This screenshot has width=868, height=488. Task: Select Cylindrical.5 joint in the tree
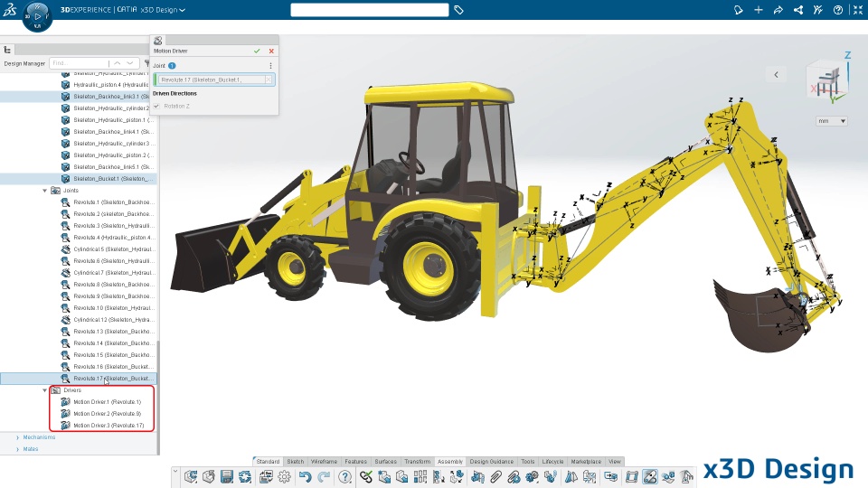108,249
